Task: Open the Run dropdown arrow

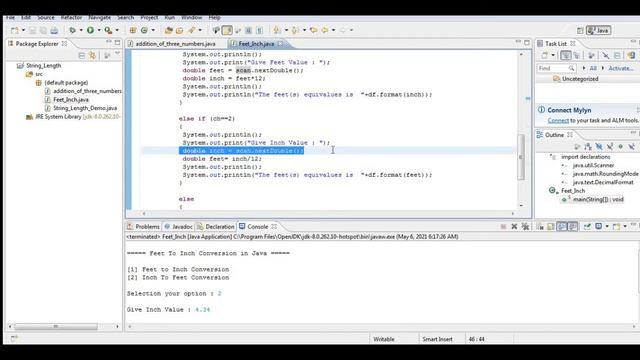Action: [99, 30]
